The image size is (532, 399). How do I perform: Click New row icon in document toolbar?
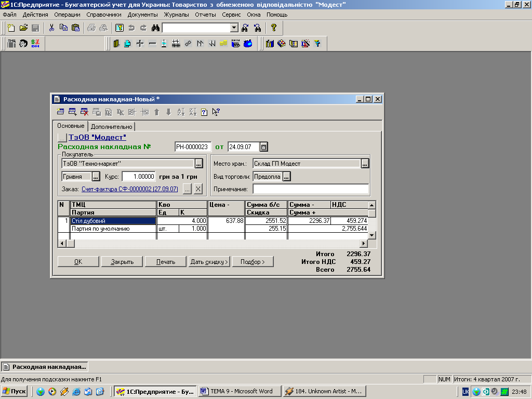pyautogui.click(x=60, y=112)
